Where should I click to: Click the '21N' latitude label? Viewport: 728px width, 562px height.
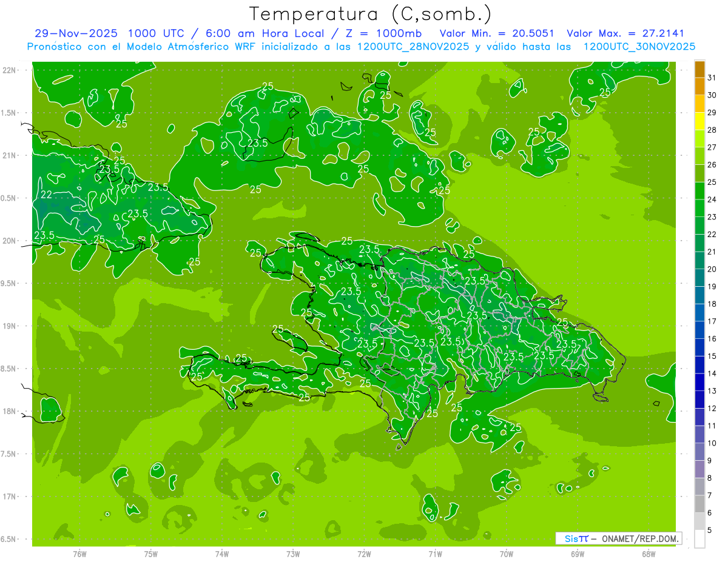[8, 155]
